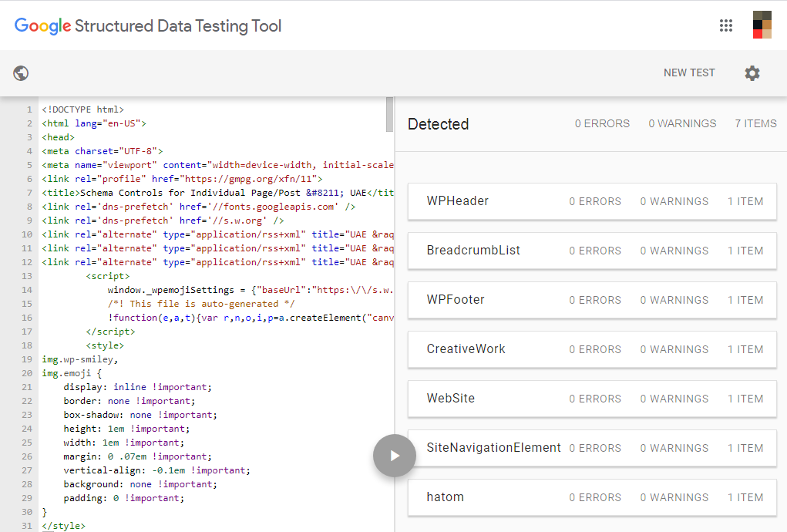Expand the hatom result row
The image size is (787, 532).
pyautogui.click(x=591, y=497)
